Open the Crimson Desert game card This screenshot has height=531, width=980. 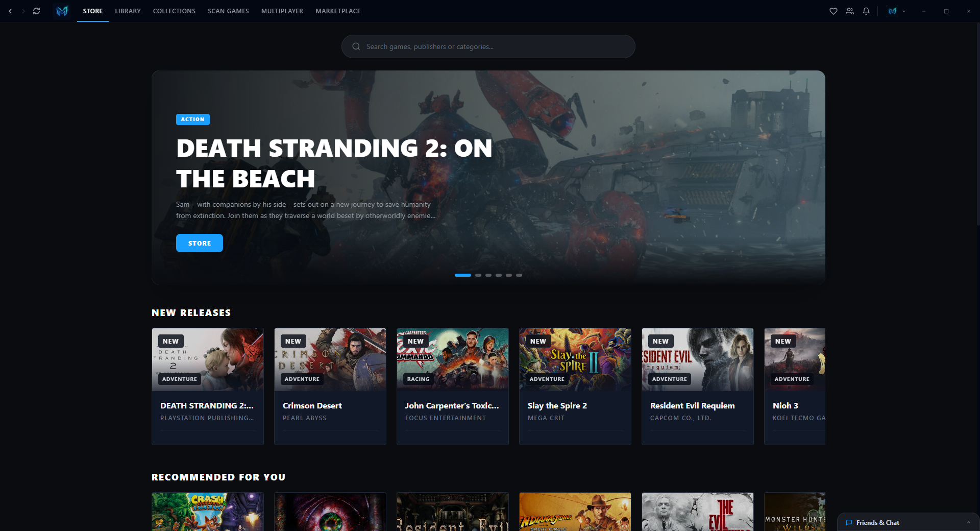pyautogui.click(x=330, y=387)
